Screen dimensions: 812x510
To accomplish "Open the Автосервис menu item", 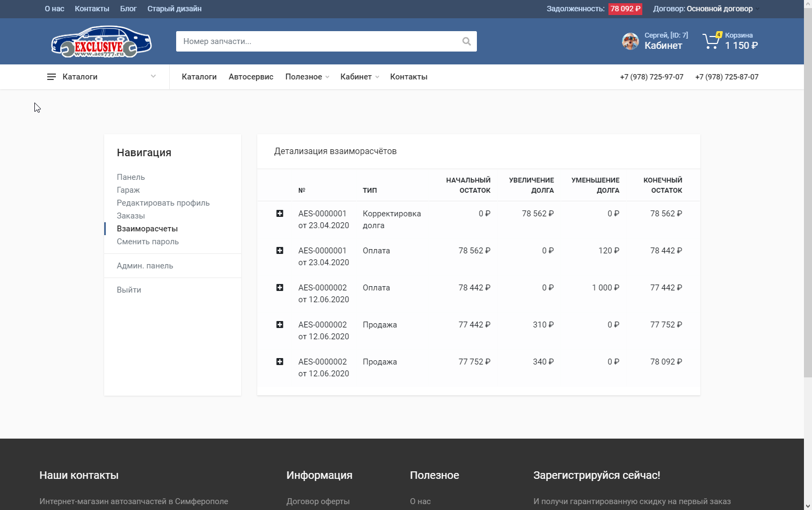I will (x=251, y=77).
